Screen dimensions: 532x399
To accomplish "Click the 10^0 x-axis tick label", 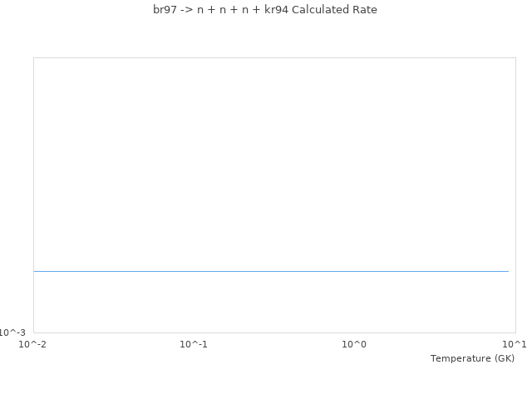I will tap(354, 344).
